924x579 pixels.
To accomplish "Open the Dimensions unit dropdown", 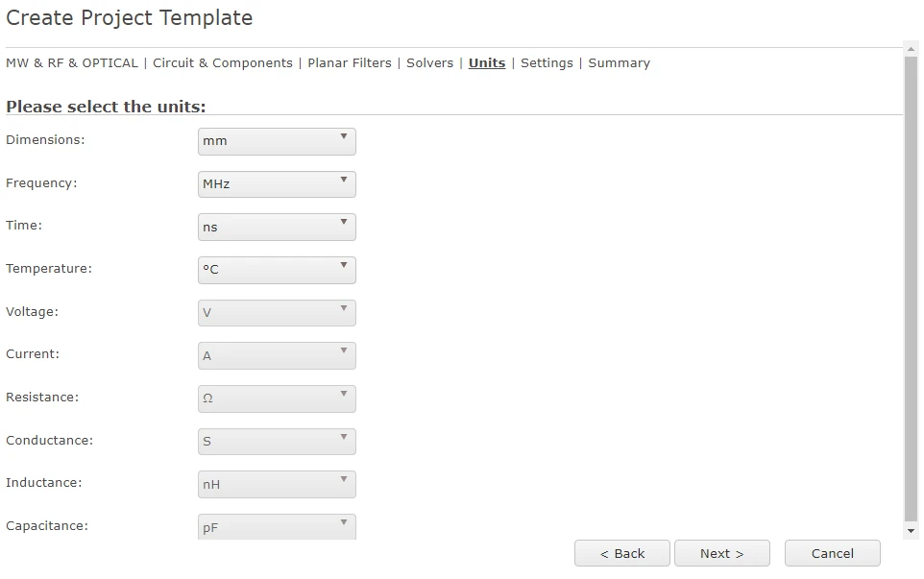I will click(277, 141).
